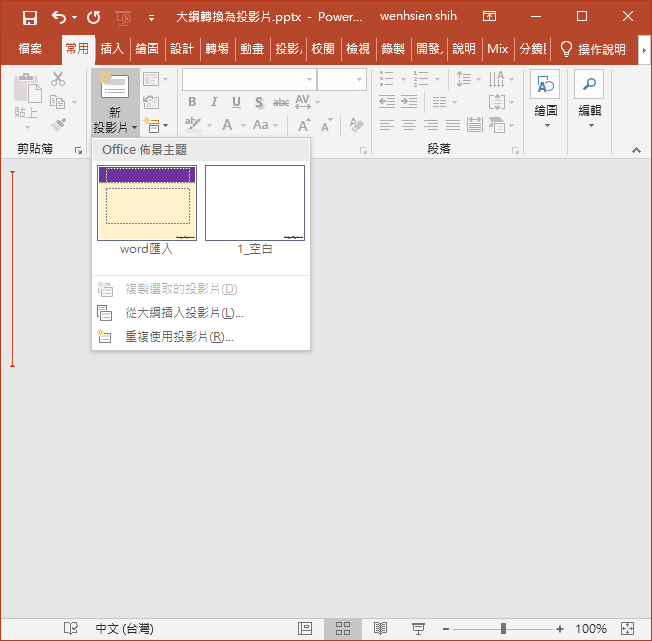Open the 檢視 tab
This screenshot has height=641, width=652.
(358, 49)
